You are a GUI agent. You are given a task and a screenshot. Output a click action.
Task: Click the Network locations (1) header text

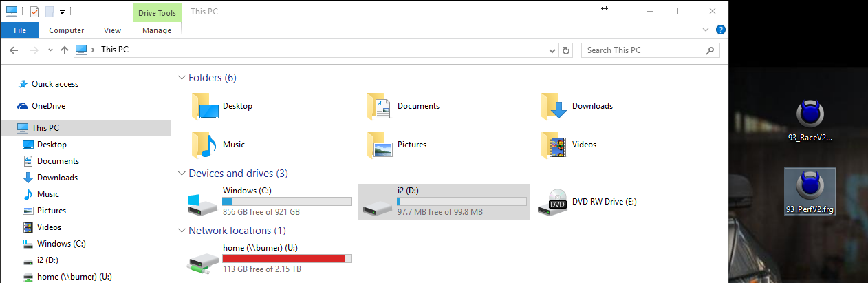click(x=237, y=231)
